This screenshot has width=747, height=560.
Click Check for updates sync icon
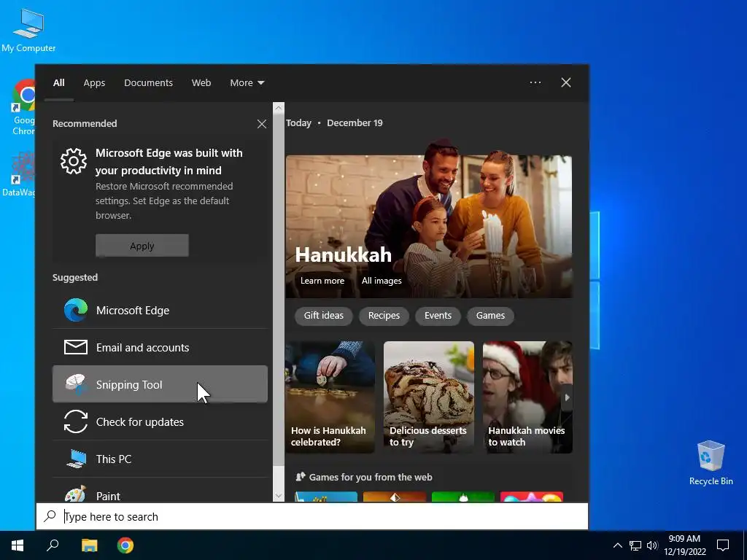(x=76, y=421)
